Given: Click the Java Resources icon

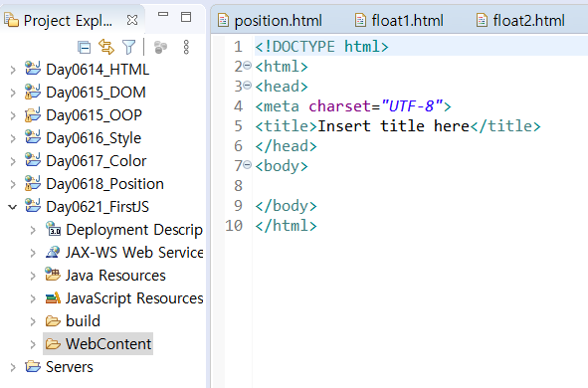Looking at the screenshot, I should (53, 275).
